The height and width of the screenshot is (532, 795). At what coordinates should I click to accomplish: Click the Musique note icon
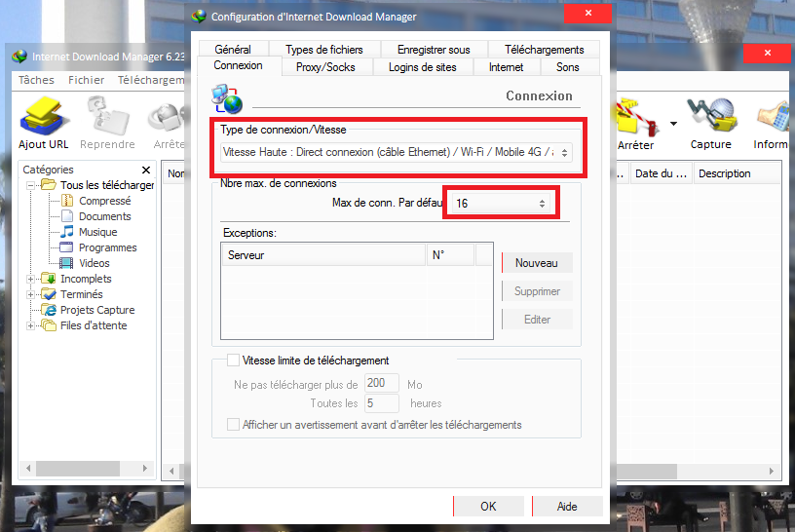67,232
